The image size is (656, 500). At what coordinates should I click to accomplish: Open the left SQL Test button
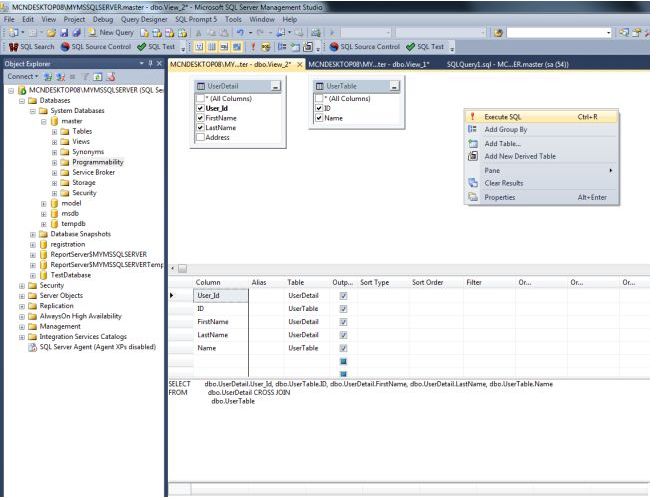[x=156, y=47]
